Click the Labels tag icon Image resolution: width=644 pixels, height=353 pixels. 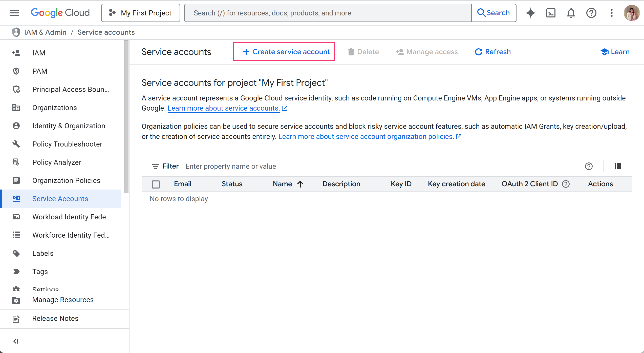pyautogui.click(x=16, y=253)
